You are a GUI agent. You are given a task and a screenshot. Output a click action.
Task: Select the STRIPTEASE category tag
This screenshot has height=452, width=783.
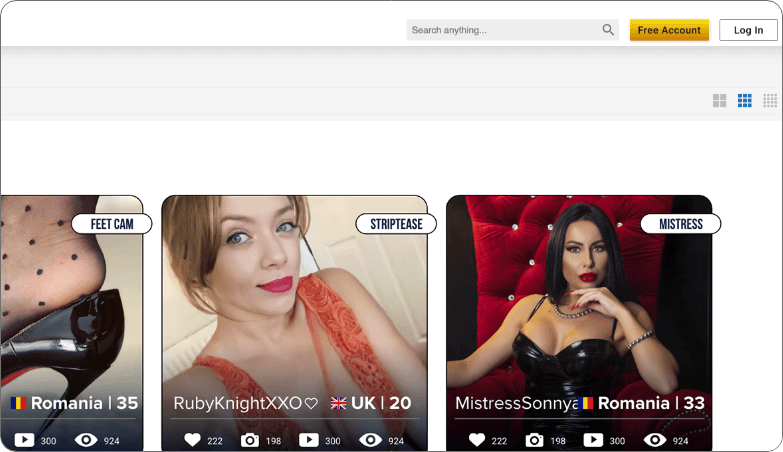tap(396, 224)
